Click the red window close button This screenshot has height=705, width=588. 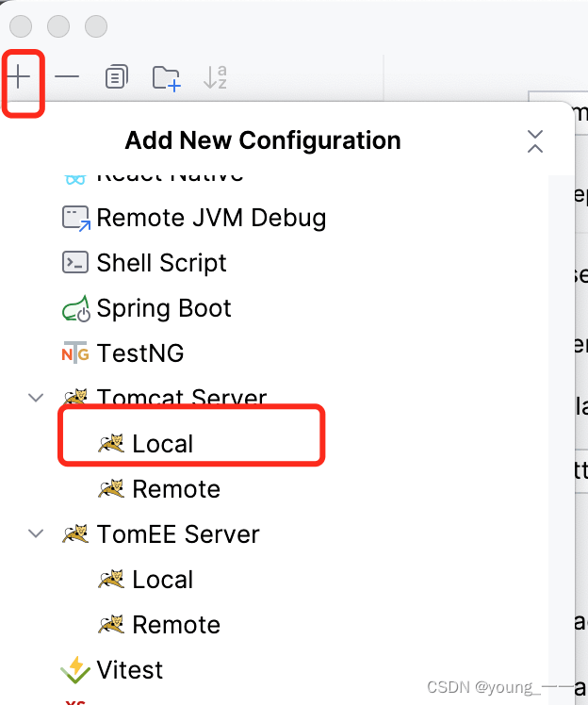(x=21, y=26)
